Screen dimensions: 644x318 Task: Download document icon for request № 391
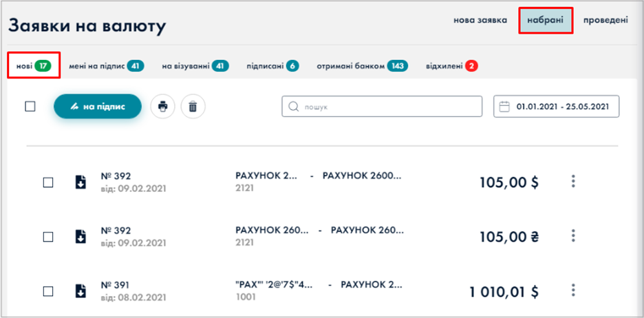coord(80,290)
